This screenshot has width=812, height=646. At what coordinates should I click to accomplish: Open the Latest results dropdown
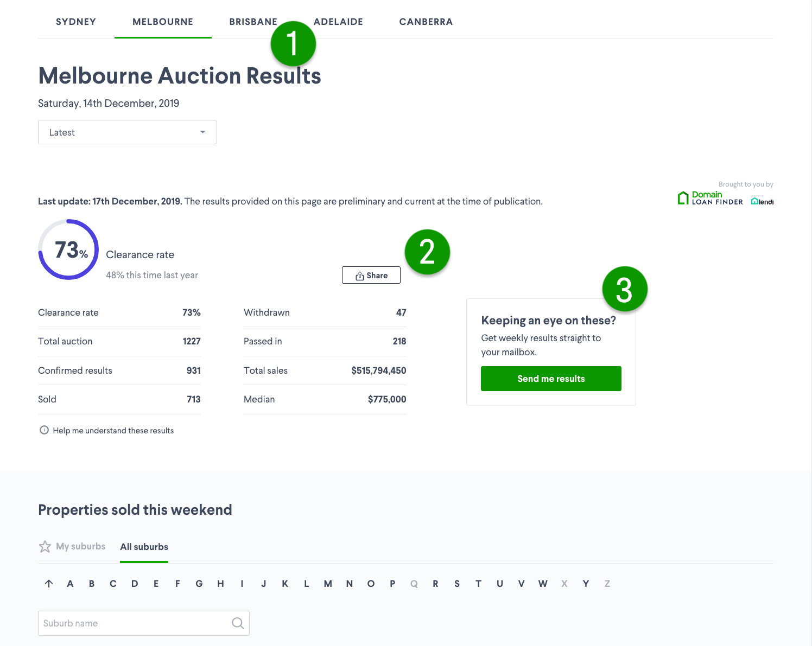coord(127,132)
